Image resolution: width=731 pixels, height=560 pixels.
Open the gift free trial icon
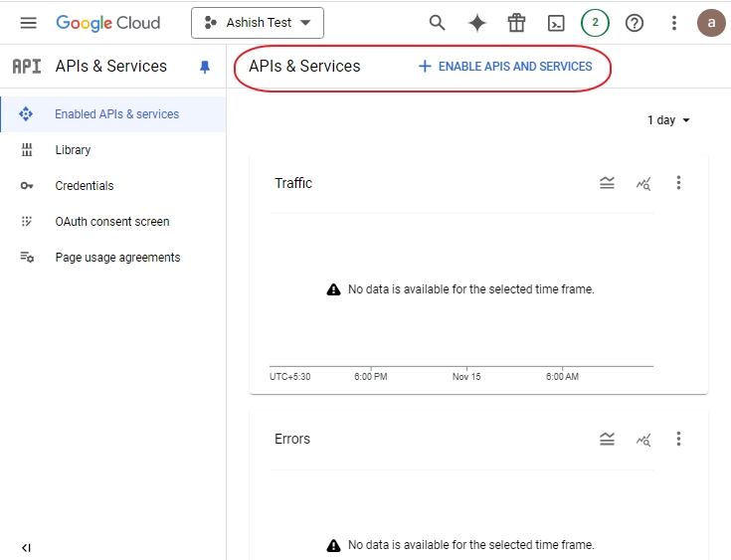tap(516, 23)
